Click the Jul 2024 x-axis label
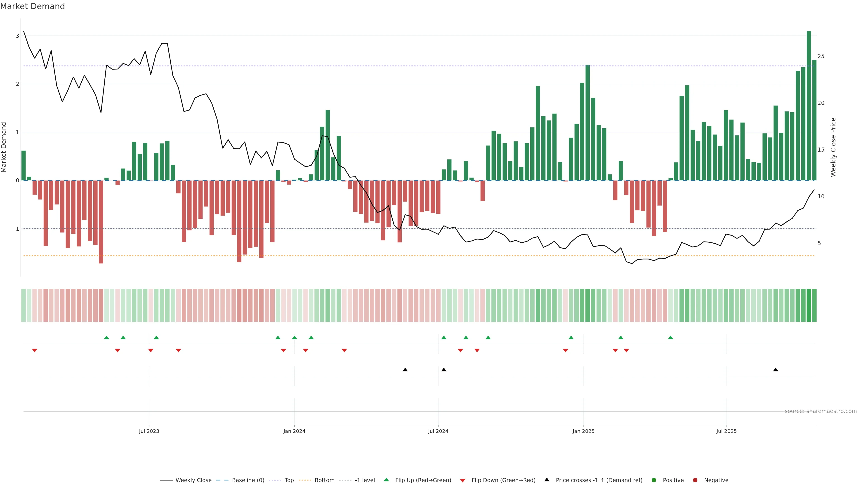The image size is (868, 488). point(438,431)
